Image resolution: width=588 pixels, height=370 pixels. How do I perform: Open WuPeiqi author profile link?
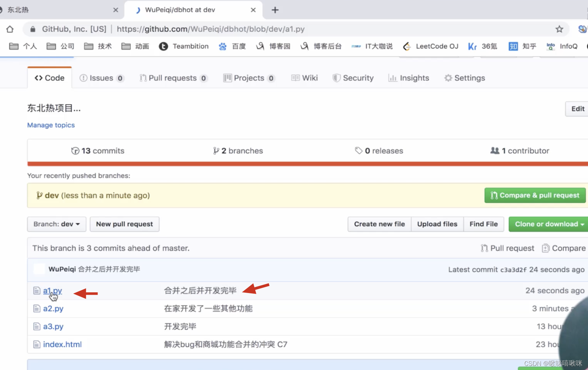pyautogui.click(x=62, y=269)
